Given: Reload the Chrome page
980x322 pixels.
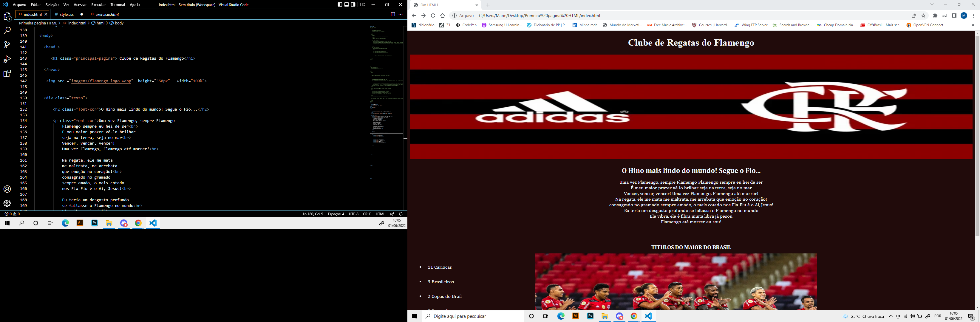Looking at the screenshot, I should click(x=433, y=16).
